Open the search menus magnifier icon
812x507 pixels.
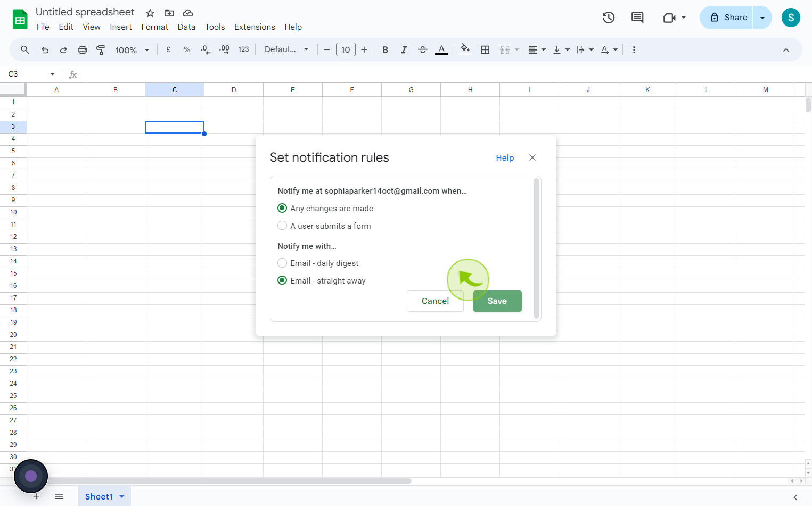click(x=25, y=49)
